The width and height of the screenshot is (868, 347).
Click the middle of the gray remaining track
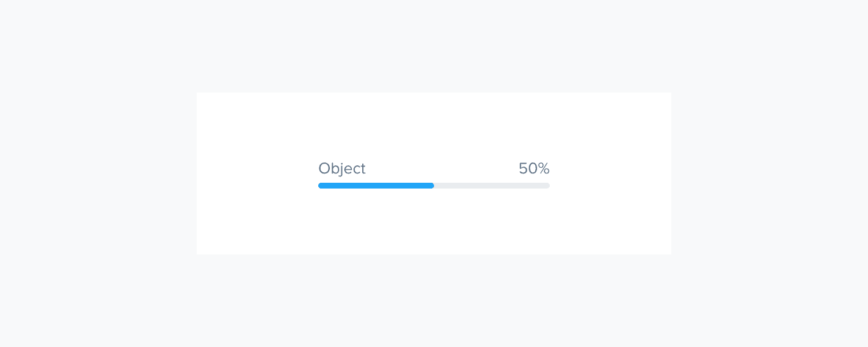pyautogui.click(x=492, y=186)
